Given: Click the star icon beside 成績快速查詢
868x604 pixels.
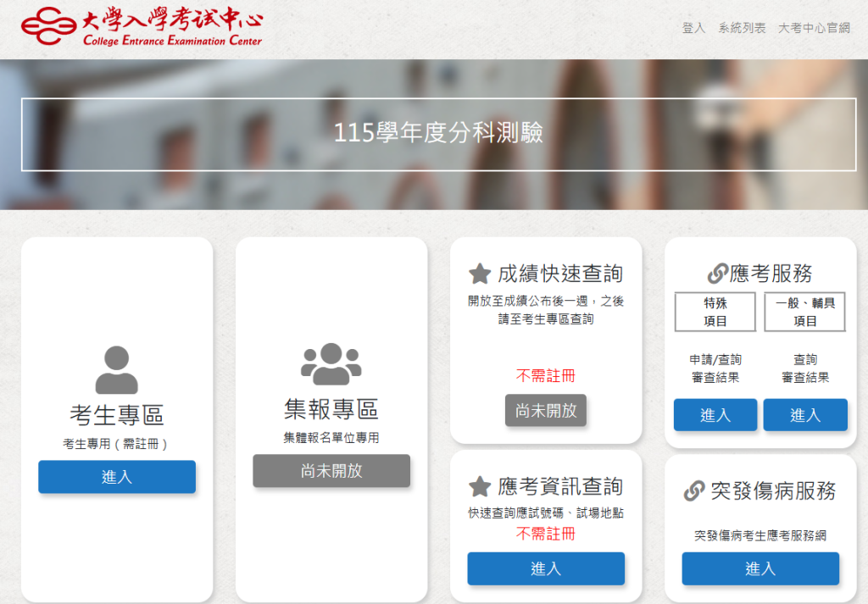Looking at the screenshot, I should point(480,274).
